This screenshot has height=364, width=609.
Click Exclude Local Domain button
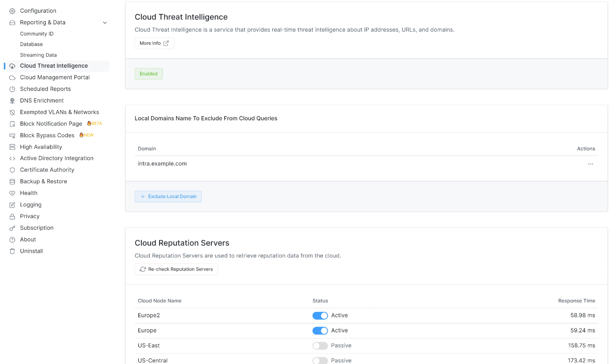[168, 196]
